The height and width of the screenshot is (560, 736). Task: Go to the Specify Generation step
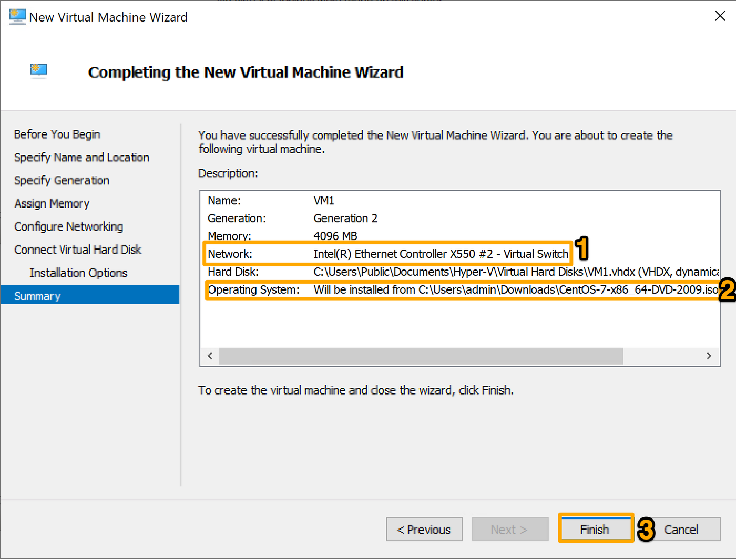pyautogui.click(x=62, y=181)
